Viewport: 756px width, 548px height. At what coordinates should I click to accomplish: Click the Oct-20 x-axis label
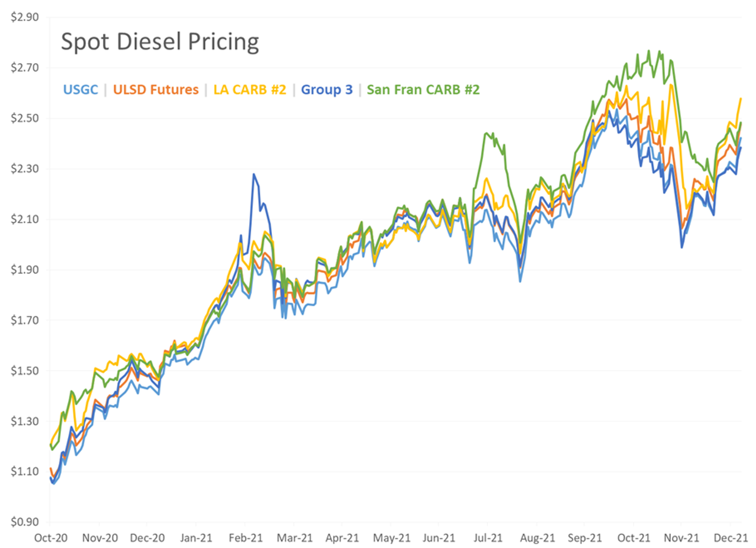click(x=51, y=538)
